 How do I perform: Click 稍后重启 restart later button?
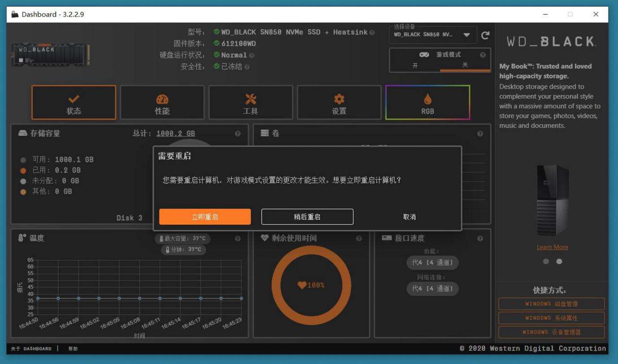tap(307, 217)
